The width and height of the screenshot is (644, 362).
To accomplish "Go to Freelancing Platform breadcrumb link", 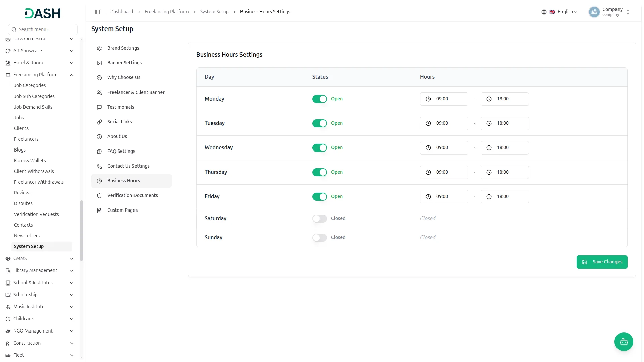I will [166, 12].
